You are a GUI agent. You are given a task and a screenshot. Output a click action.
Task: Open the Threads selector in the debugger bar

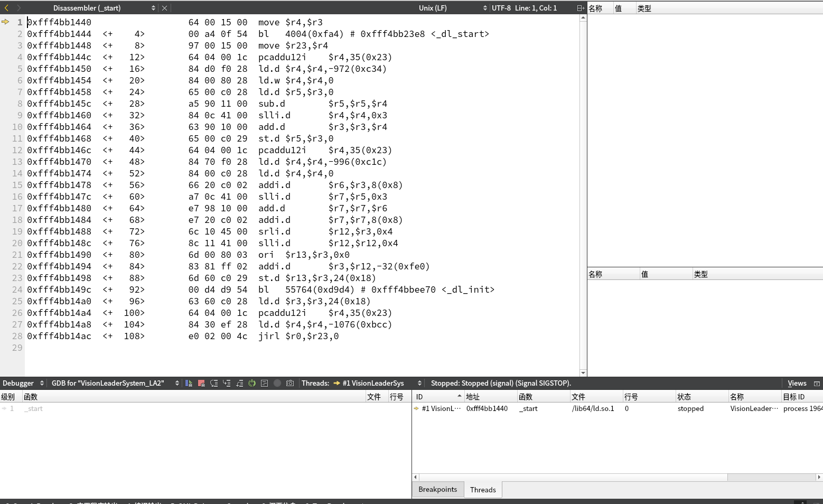(419, 383)
